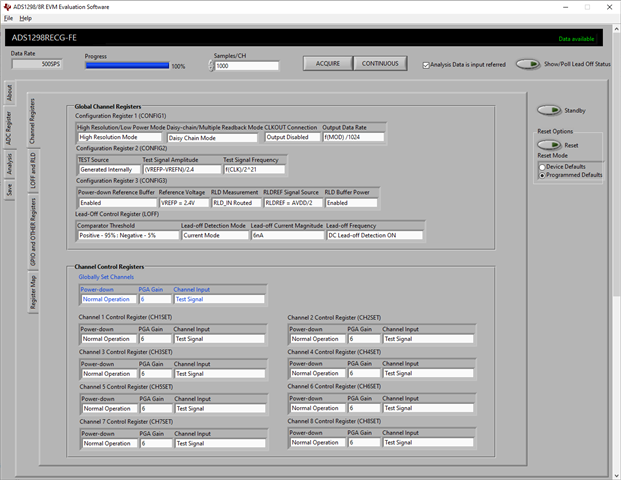Select Programmed Defaults reset mode
621x480 pixels.
click(542, 175)
